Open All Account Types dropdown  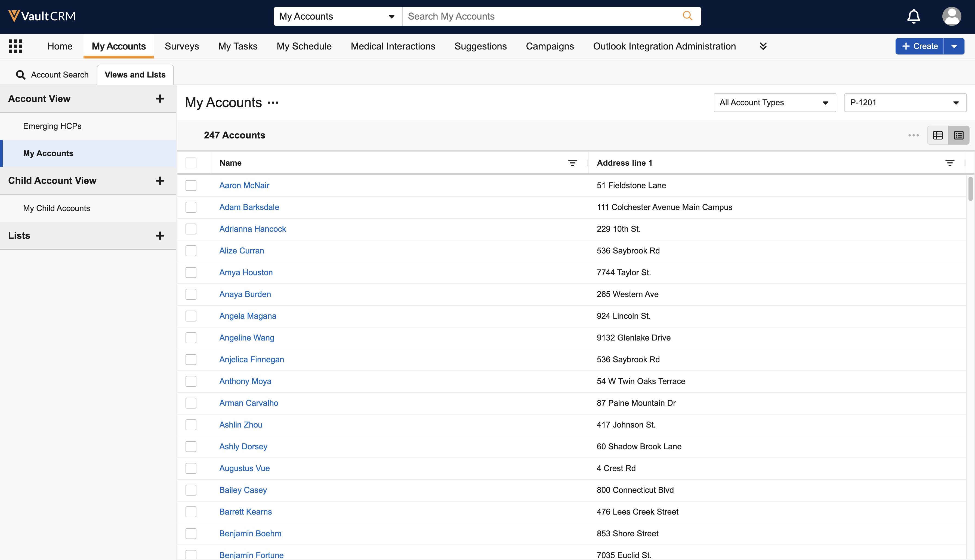[x=774, y=103]
